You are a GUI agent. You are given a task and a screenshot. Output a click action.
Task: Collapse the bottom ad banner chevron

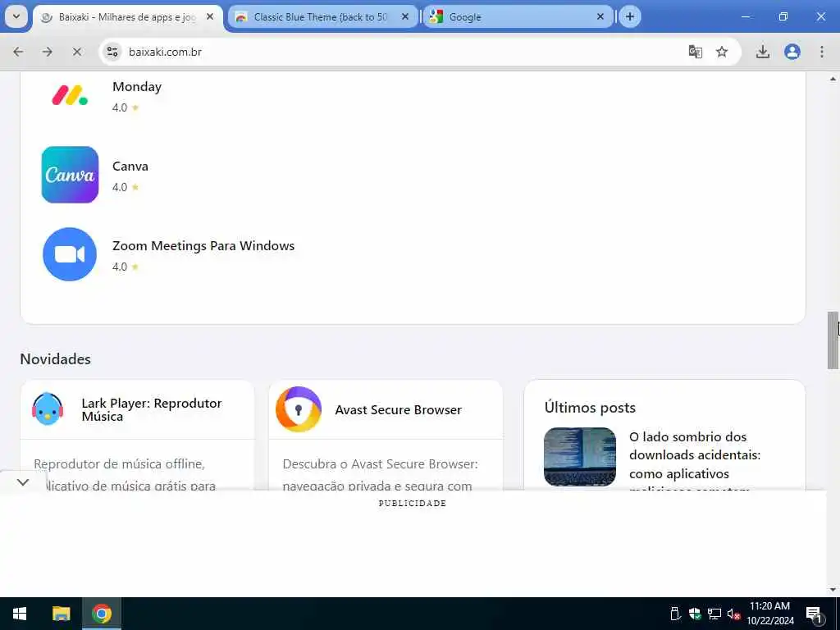[23, 482]
